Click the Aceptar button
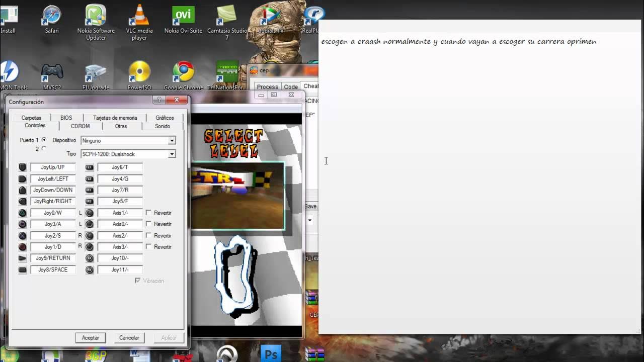This screenshot has width=644, height=362. 91,338
